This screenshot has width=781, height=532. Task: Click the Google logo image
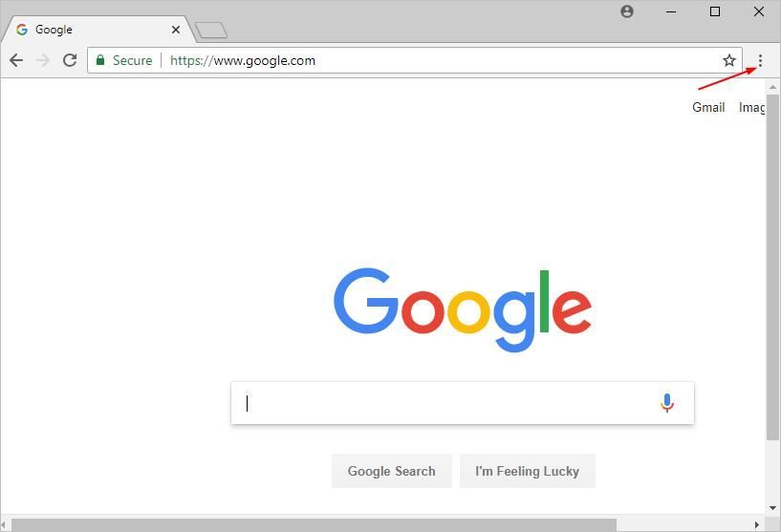[x=463, y=309]
